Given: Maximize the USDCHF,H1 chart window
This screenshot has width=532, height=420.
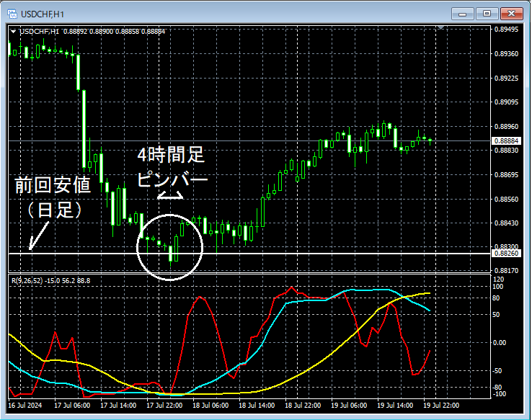Looking at the screenshot, I should pyautogui.click(x=487, y=14).
